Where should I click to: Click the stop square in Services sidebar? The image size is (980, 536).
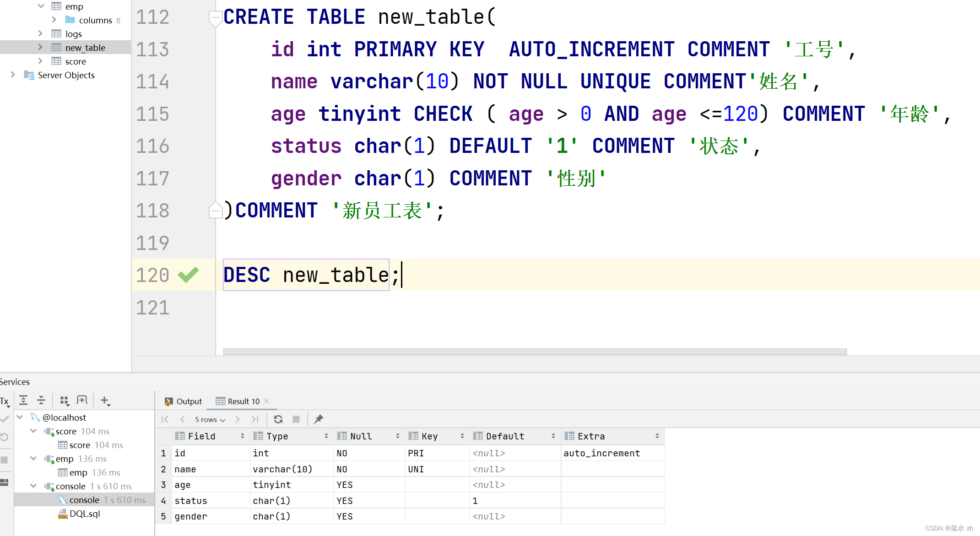click(4, 460)
